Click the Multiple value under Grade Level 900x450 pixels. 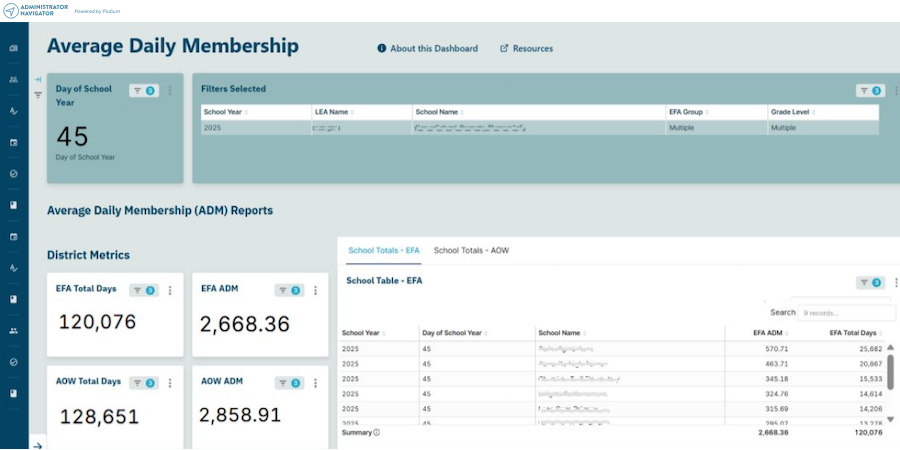783,127
